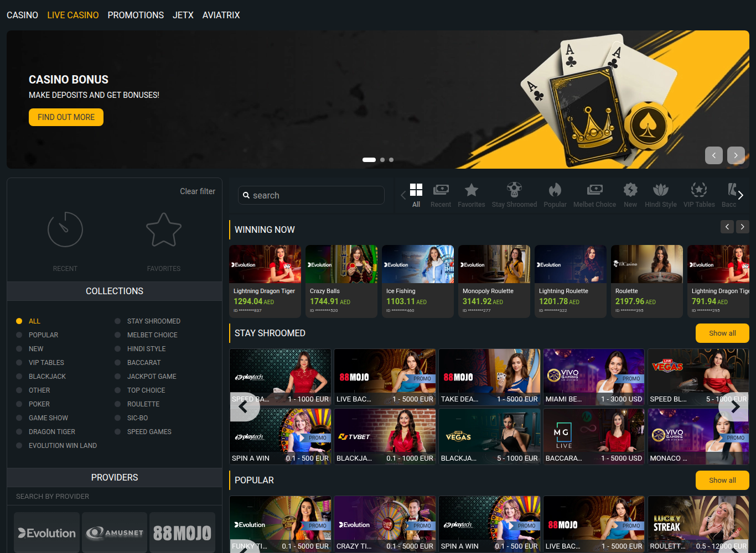Open the MG Live Baccarat table
Image resolution: width=756 pixels, height=553 pixels.
(594, 436)
